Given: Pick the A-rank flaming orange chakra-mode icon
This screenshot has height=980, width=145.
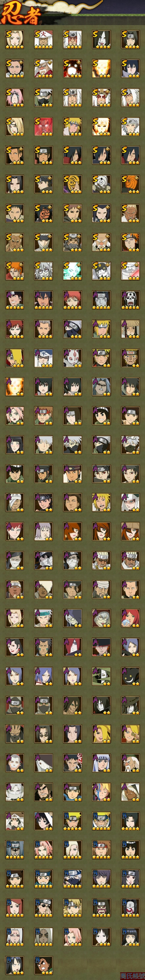Looking at the screenshot, I should pos(14,387).
